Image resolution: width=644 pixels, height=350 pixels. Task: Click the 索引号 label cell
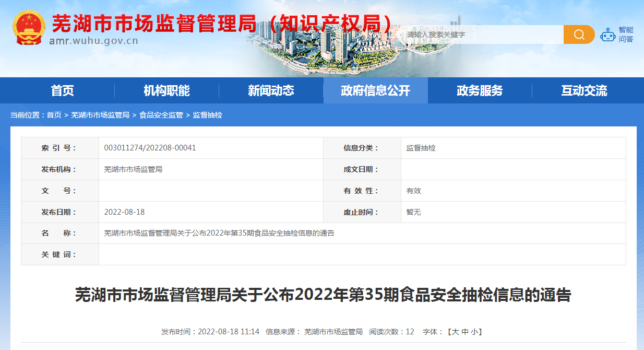click(60, 148)
